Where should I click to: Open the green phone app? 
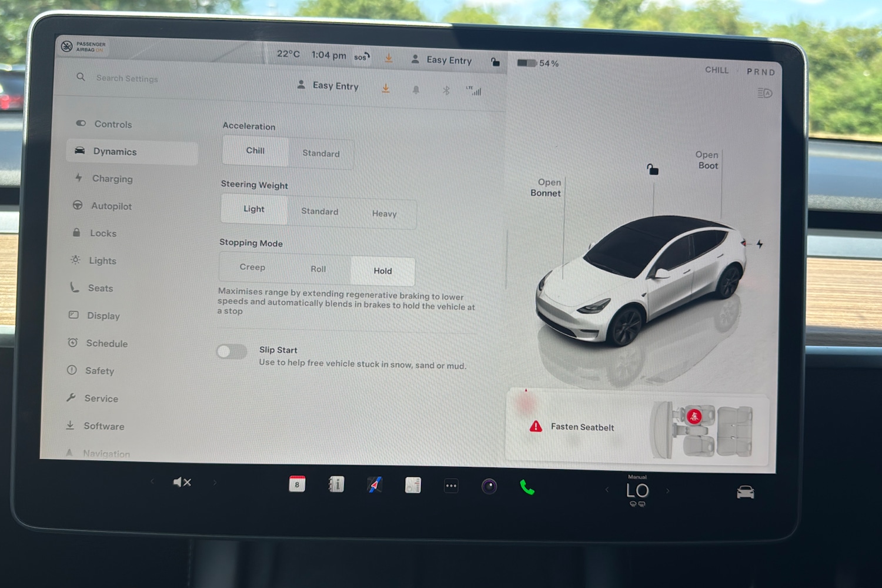coord(527,487)
